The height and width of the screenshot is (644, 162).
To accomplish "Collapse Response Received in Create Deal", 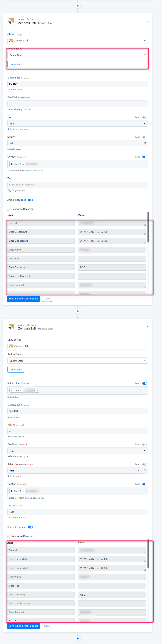I will (8, 209).
